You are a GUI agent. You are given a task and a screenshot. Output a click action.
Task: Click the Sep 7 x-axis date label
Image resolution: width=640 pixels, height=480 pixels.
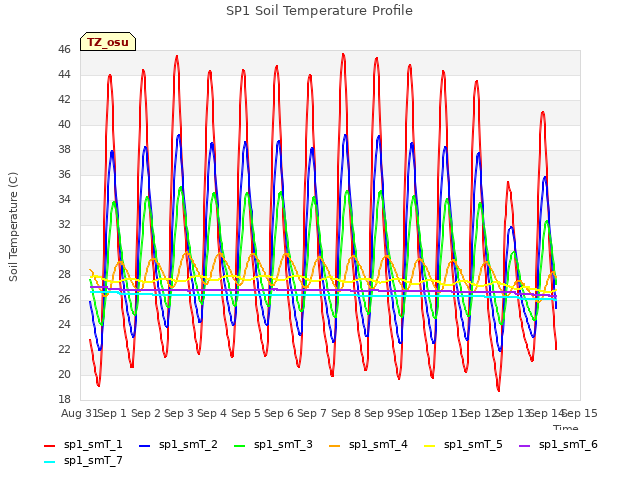pos(312,413)
